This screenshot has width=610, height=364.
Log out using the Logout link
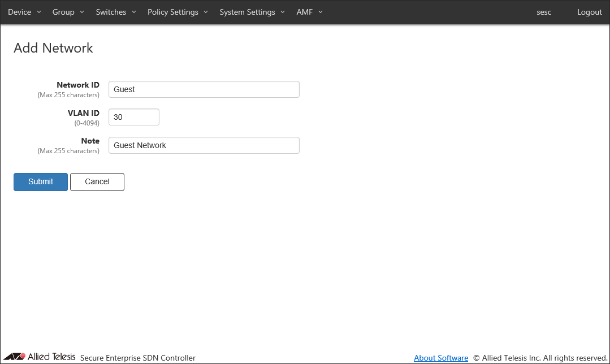[x=589, y=12]
